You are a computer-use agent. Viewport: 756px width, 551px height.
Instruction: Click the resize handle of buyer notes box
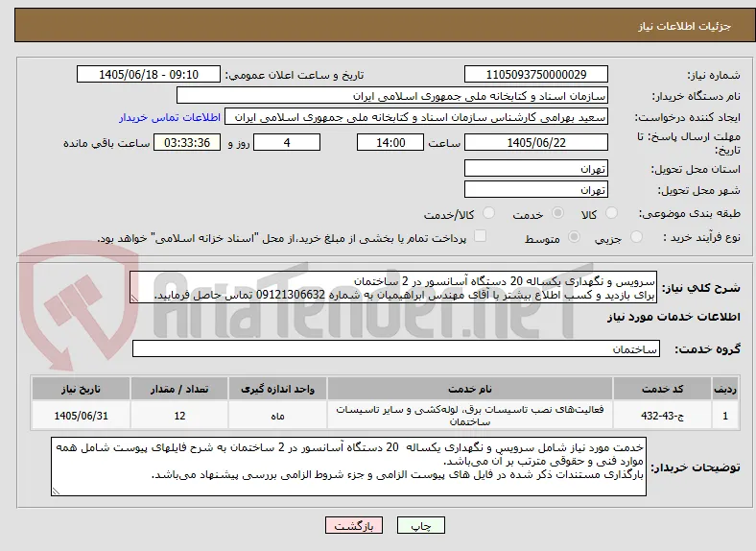tap(56, 491)
